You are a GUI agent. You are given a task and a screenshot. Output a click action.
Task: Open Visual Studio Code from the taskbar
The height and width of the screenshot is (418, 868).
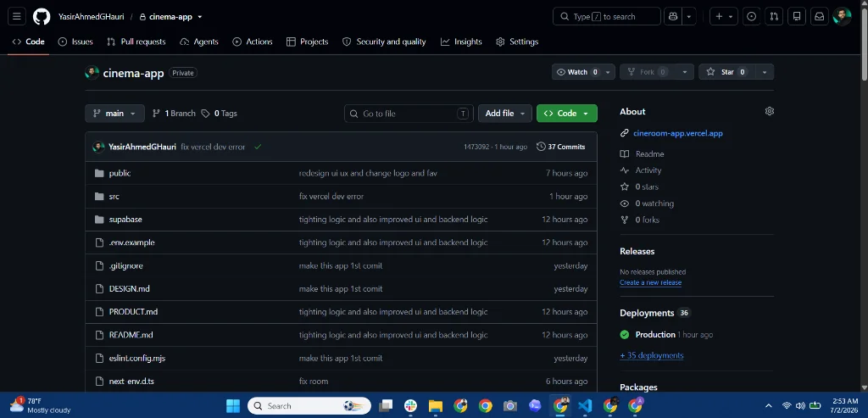pyautogui.click(x=585, y=406)
